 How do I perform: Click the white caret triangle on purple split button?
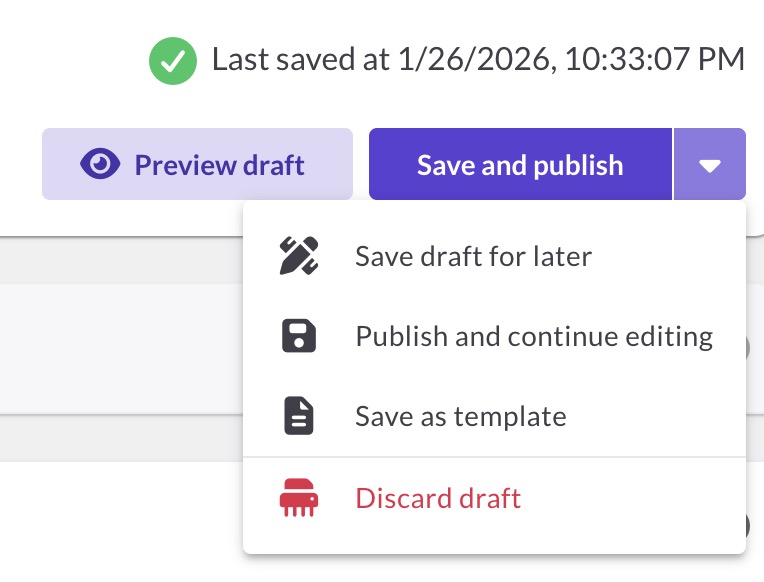(709, 166)
